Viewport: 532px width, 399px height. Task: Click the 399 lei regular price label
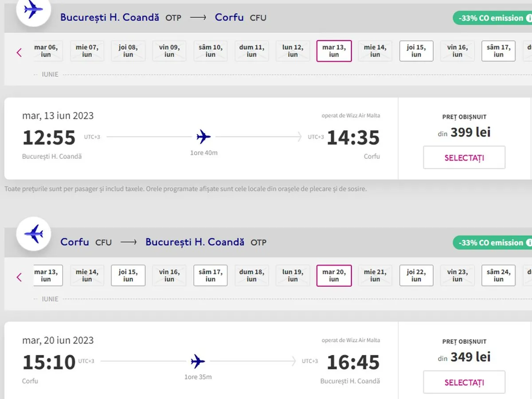464,132
